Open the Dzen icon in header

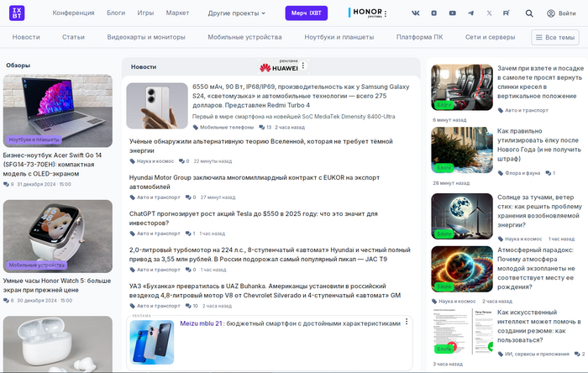click(433, 13)
